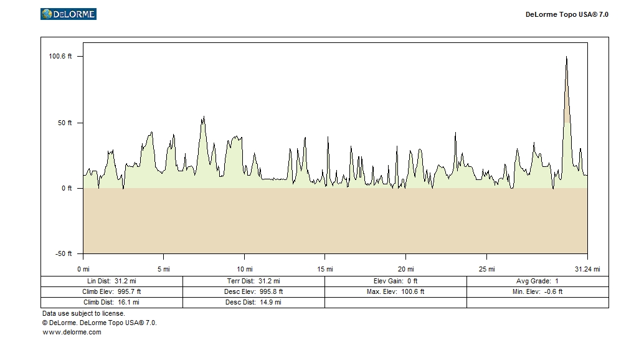Click the DeLorme logo in the header
Image resolution: width=644 pixels, height=345 pixels.
point(68,14)
